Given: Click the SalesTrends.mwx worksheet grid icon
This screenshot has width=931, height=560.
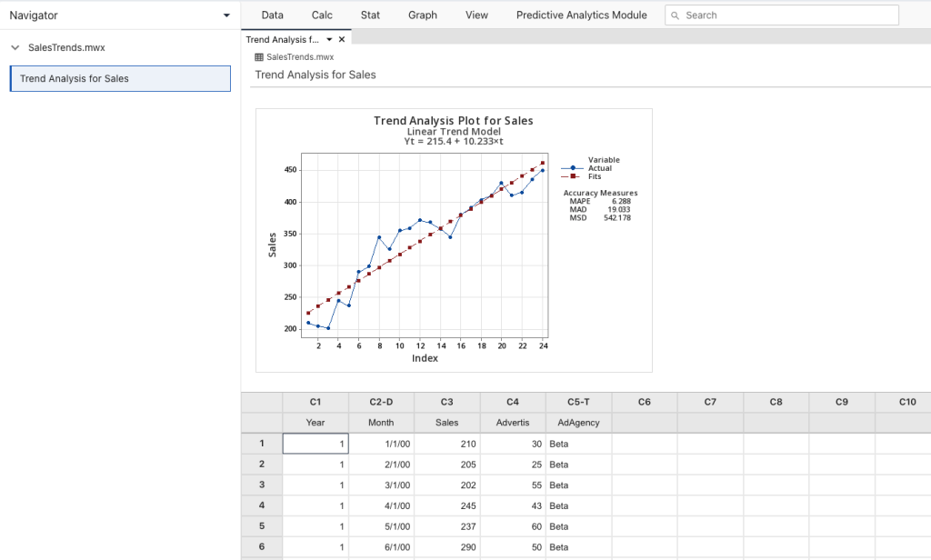Looking at the screenshot, I should pos(259,57).
